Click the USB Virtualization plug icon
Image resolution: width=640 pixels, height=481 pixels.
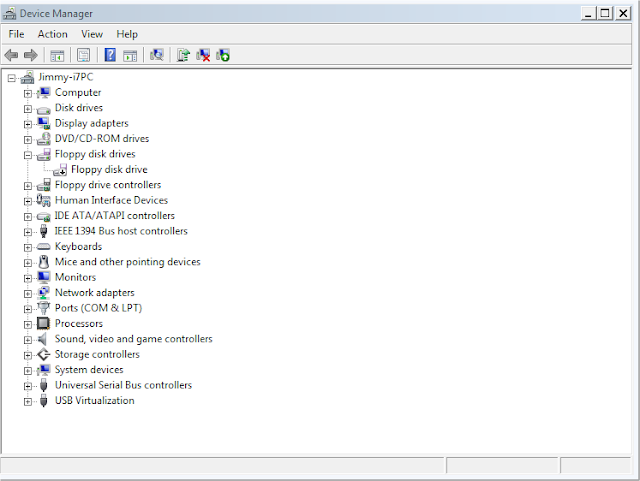click(x=44, y=401)
